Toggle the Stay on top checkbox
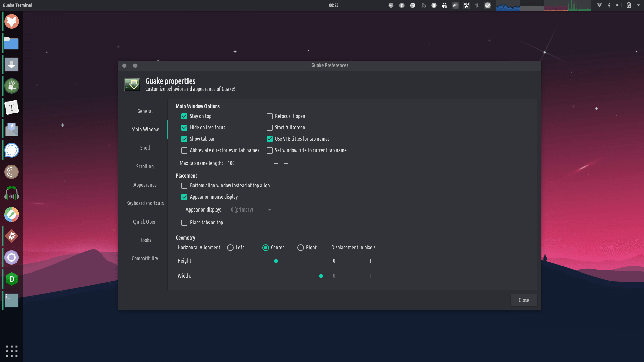 [184, 116]
